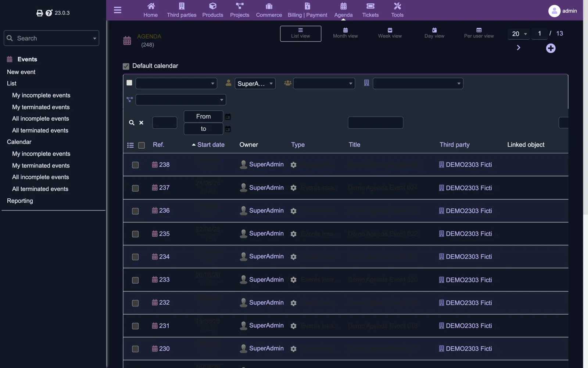This screenshot has width=588, height=368.
Task: Open the admin user avatar
Action: (x=554, y=11)
